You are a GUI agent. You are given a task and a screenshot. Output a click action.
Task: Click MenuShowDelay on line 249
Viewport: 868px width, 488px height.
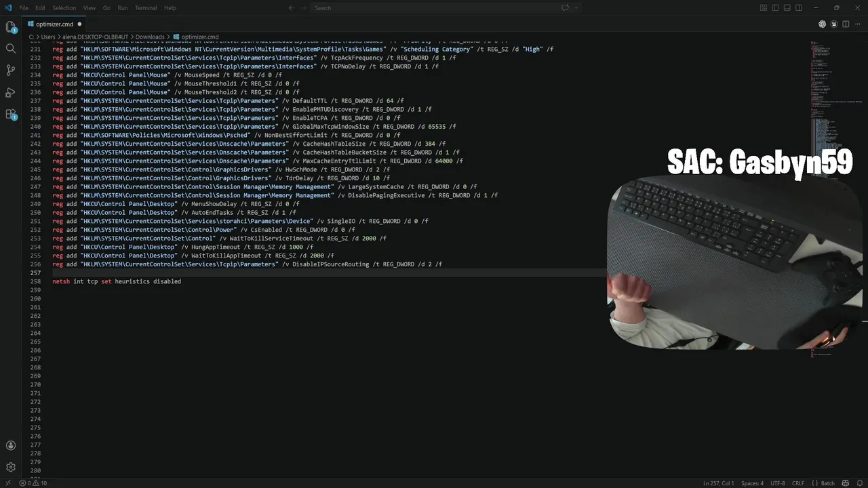(x=214, y=204)
